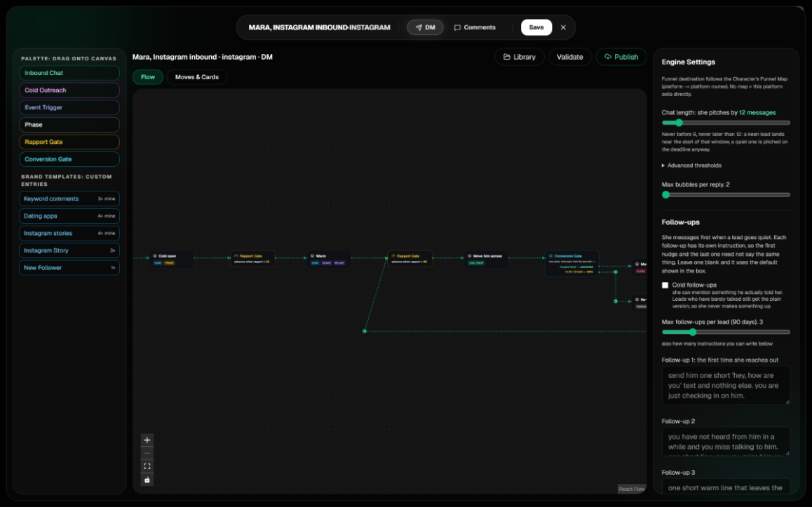
Task: Expand Advanced thresholds
Action: click(x=692, y=165)
